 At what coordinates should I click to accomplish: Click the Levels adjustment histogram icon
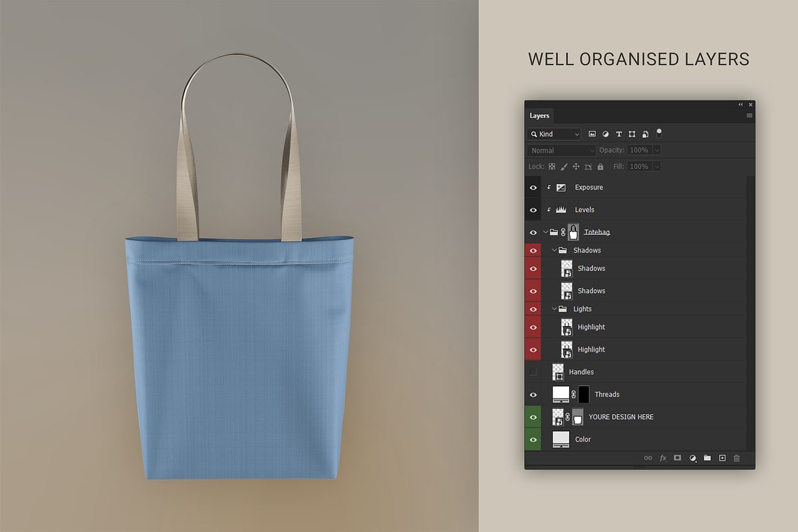561,209
